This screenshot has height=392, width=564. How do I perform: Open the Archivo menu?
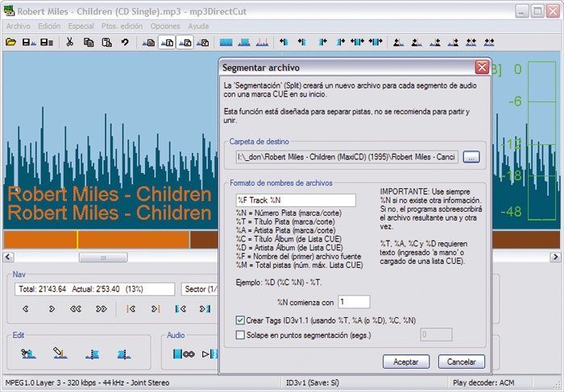(x=18, y=27)
